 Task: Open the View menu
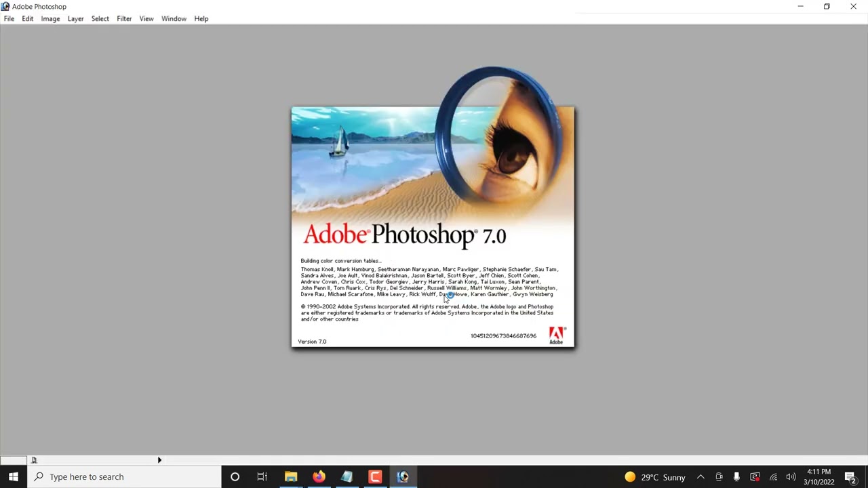pyautogui.click(x=146, y=19)
